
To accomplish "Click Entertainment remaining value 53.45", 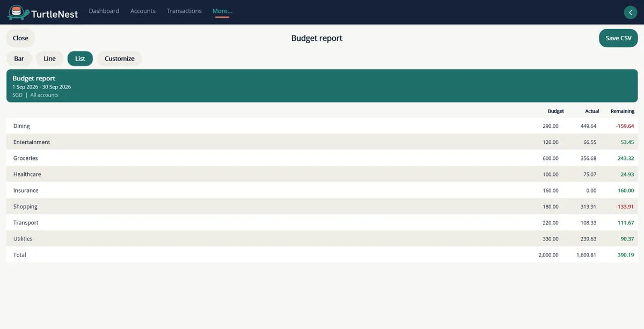I will (627, 142).
